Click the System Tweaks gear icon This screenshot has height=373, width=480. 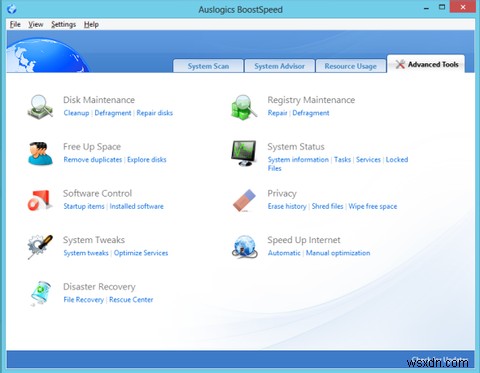tap(40, 247)
